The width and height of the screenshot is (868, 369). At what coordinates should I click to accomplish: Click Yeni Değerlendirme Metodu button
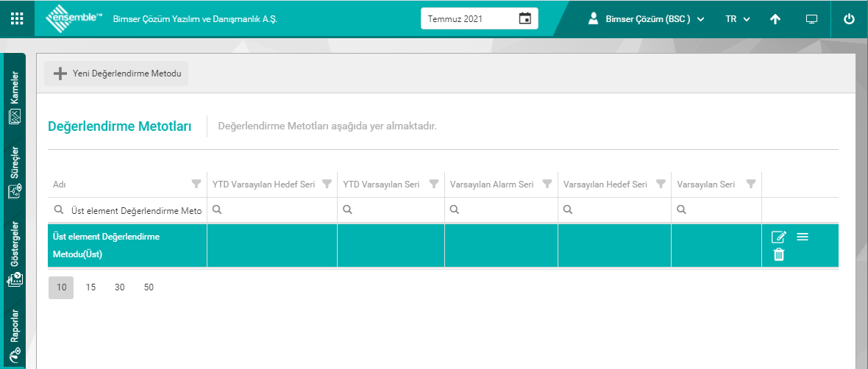(116, 73)
